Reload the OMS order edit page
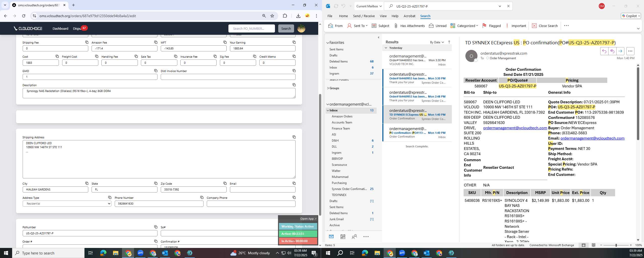The image size is (644, 258). [24, 16]
